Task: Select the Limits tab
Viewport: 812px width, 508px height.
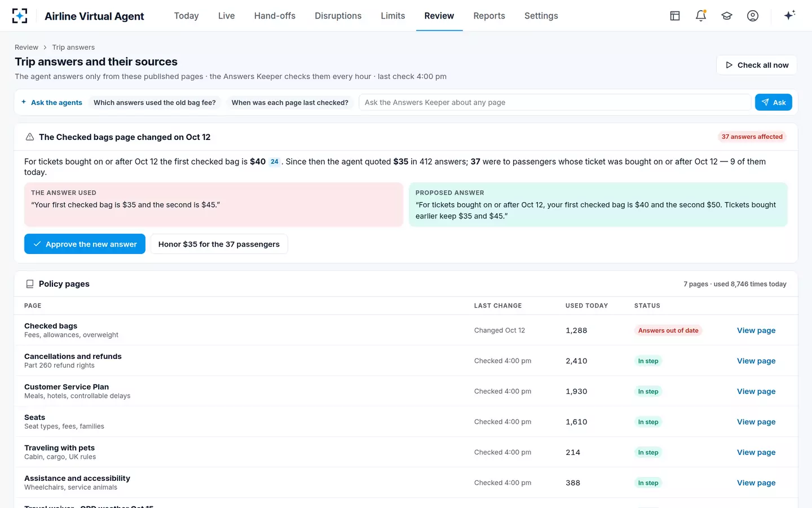Action: tap(393, 16)
